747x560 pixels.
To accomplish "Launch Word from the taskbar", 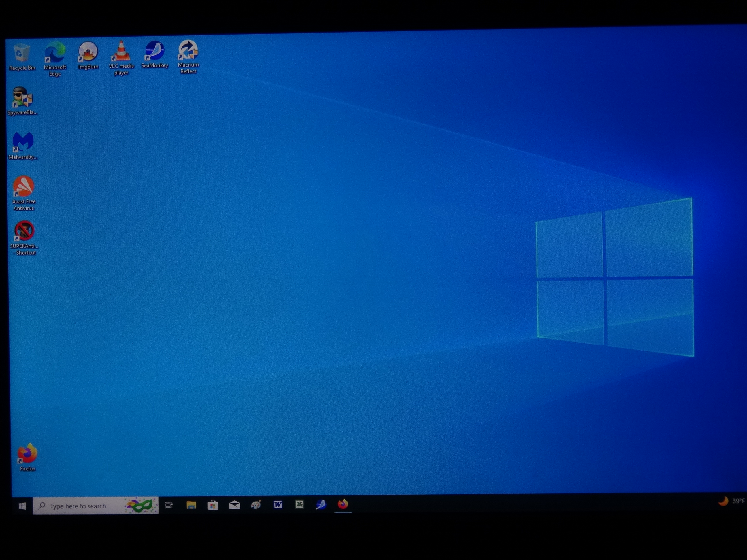I will 278,505.
